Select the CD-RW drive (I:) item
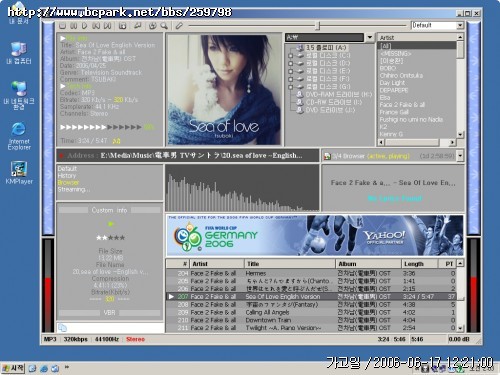 point(334,102)
